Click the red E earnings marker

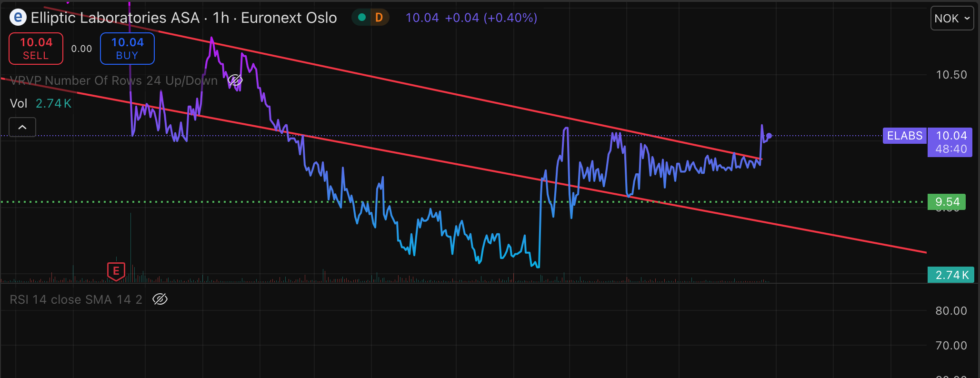(x=116, y=271)
